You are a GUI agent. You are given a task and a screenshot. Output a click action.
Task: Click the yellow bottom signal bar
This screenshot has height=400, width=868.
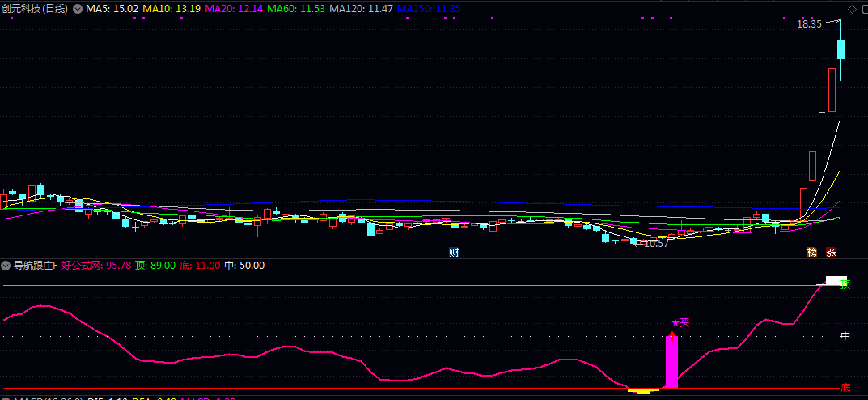[643, 390]
